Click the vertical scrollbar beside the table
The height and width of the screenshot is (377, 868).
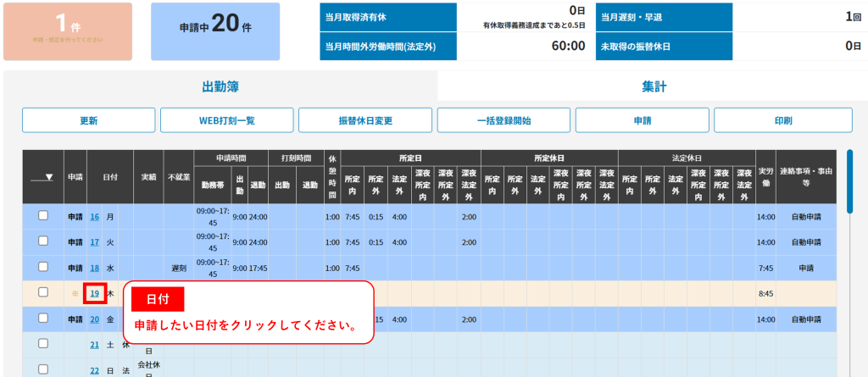(849, 182)
